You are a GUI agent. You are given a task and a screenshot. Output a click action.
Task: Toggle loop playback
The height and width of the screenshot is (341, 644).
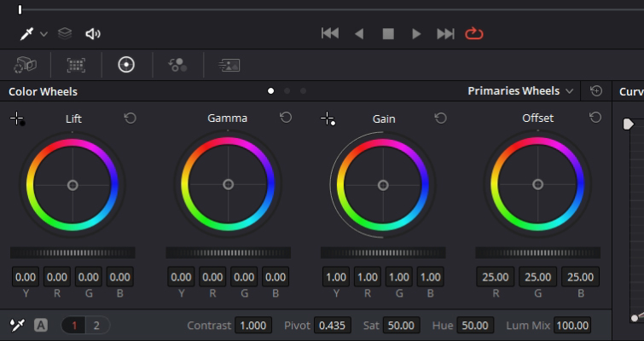click(x=474, y=33)
